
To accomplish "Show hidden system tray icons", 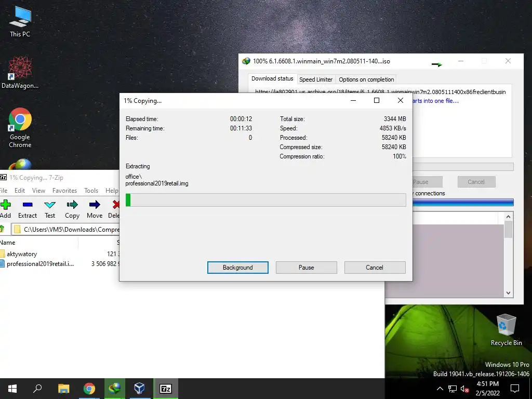I will [x=440, y=389].
